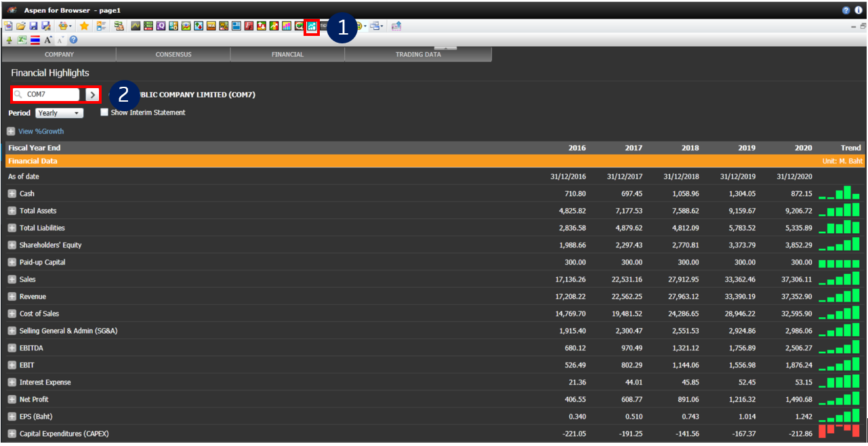
Task: Decrease font size with the small A icon
Action: pyautogui.click(x=60, y=40)
